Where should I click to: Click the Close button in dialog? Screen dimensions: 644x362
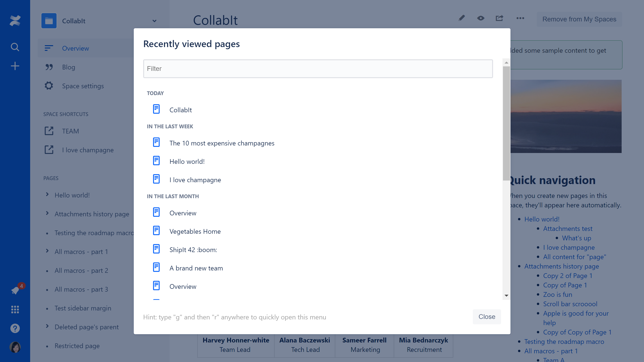click(x=487, y=317)
